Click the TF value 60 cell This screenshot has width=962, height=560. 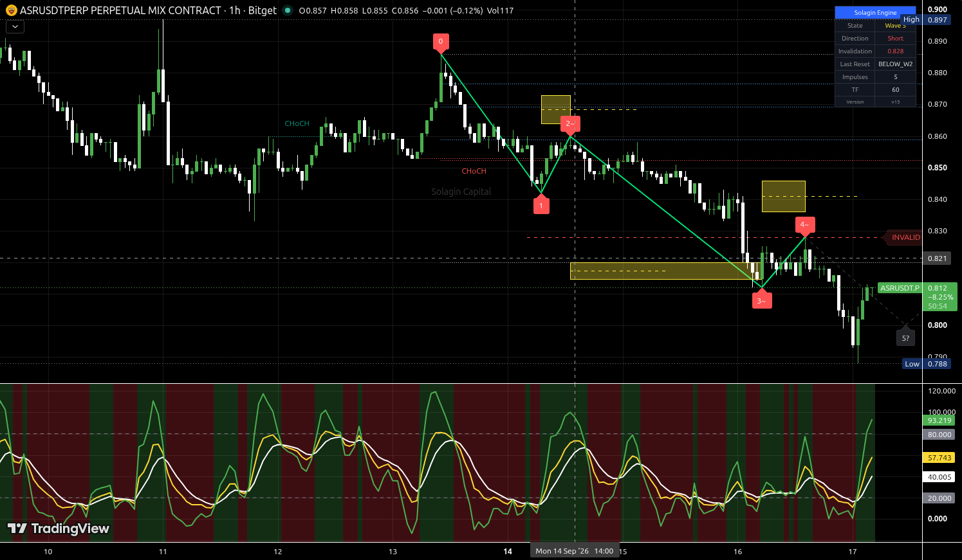(x=896, y=90)
